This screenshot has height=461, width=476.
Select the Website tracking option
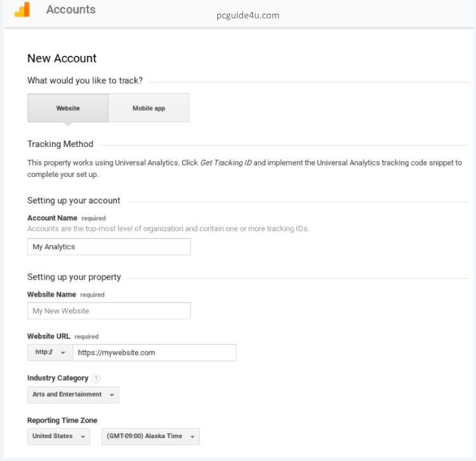click(x=68, y=108)
